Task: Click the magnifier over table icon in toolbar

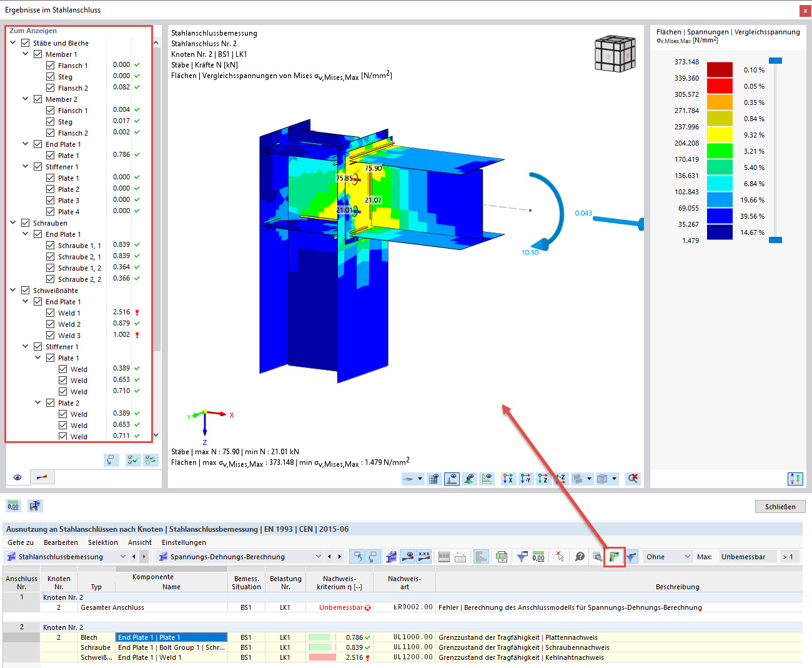Action: [x=597, y=556]
